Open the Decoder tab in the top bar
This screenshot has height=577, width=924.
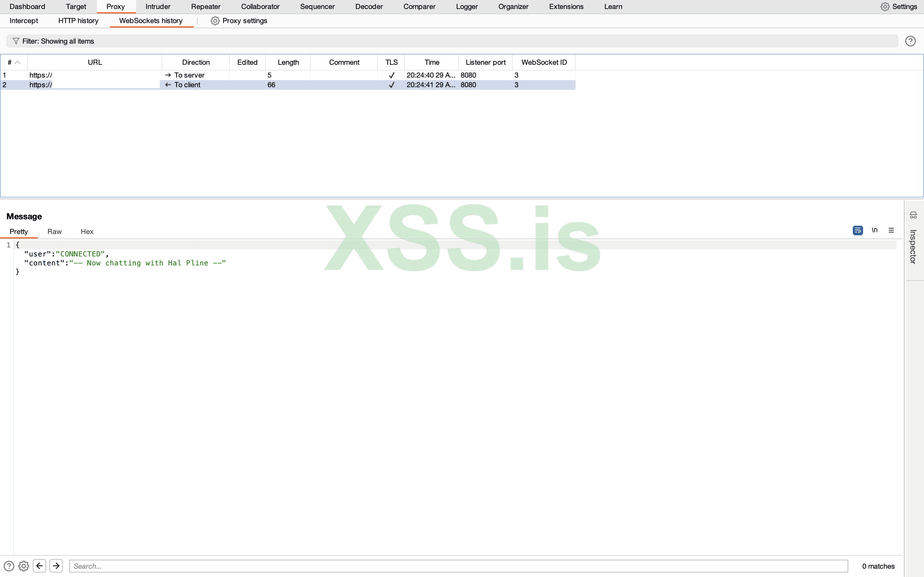368,6
